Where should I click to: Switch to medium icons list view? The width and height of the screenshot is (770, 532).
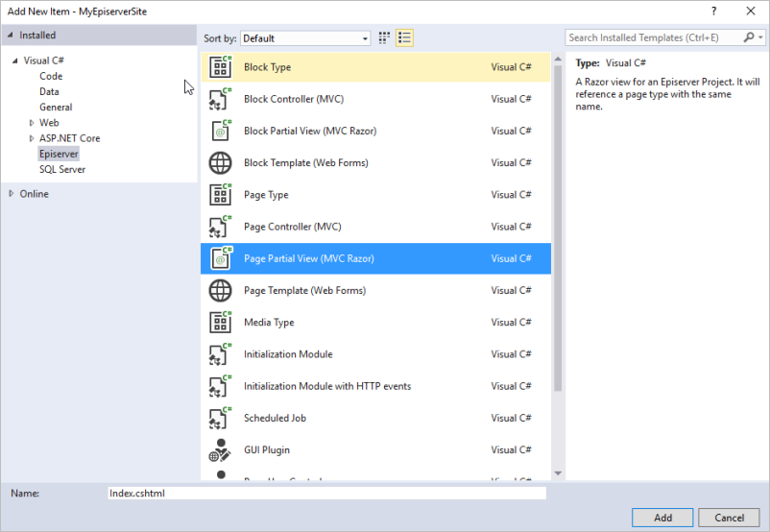404,38
